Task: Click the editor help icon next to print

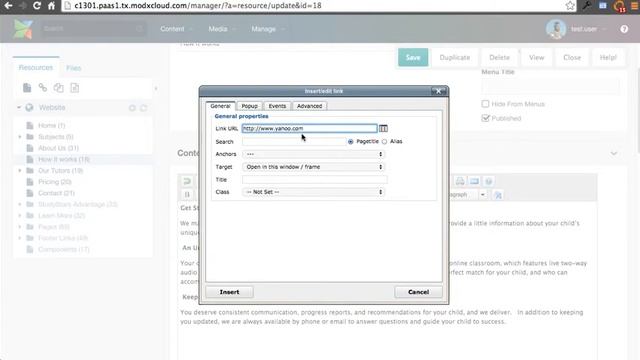Action: (489, 181)
